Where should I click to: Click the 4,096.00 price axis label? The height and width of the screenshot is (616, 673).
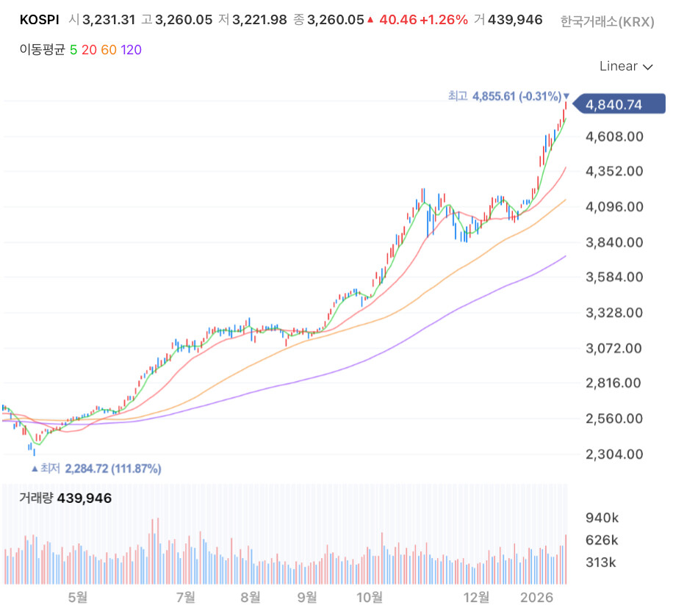coord(614,207)
